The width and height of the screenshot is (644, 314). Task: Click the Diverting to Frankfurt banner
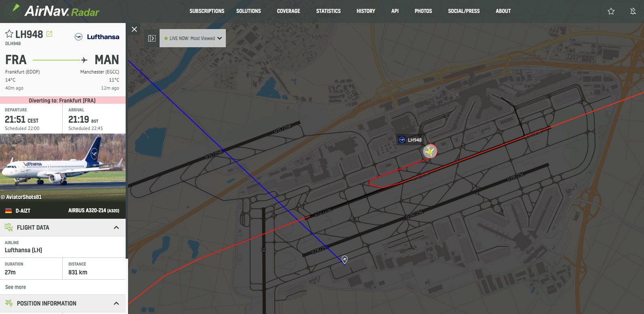click(x=63, y=100)
